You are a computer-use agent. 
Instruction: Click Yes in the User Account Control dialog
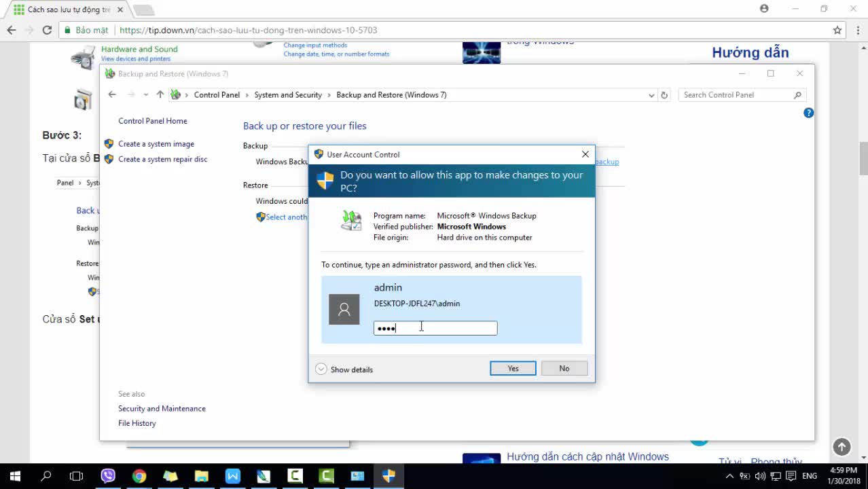513,368
